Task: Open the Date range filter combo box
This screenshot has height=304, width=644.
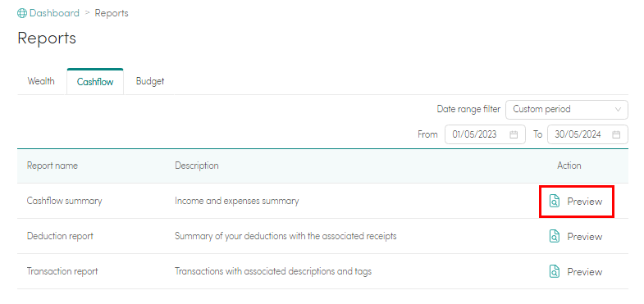Action: point(566,110)
